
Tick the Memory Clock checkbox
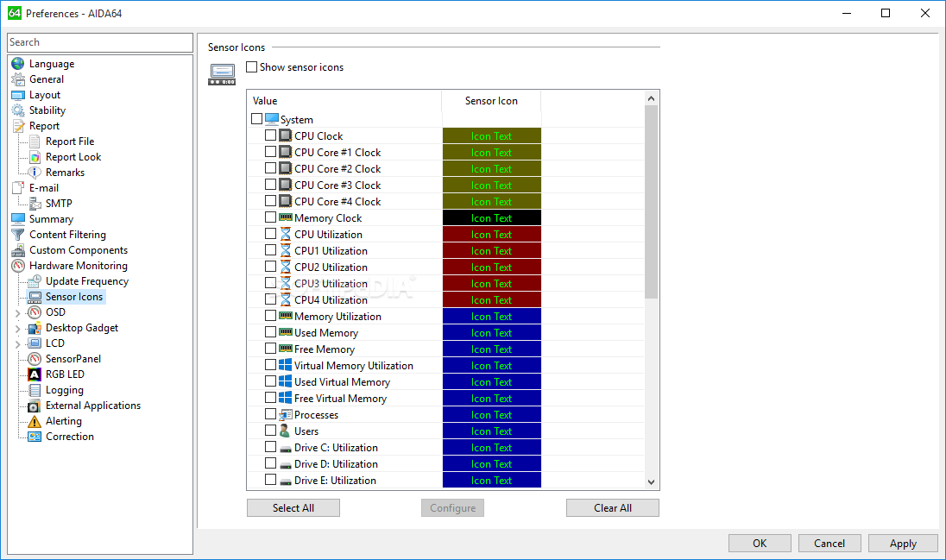(x=271, y=217)
